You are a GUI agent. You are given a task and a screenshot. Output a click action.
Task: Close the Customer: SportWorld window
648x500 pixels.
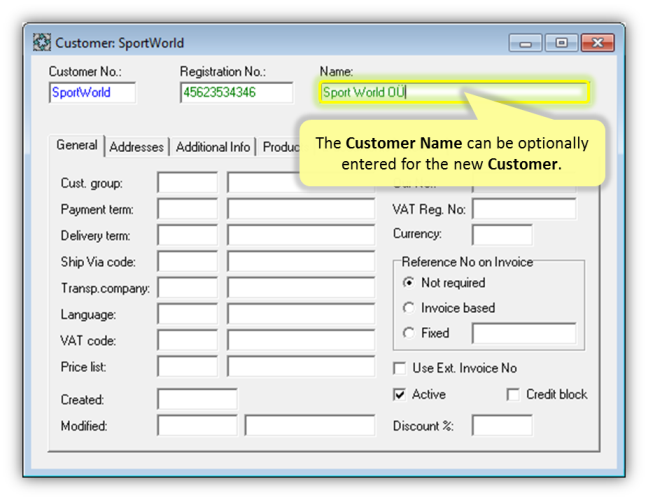[x=598, y=43]
